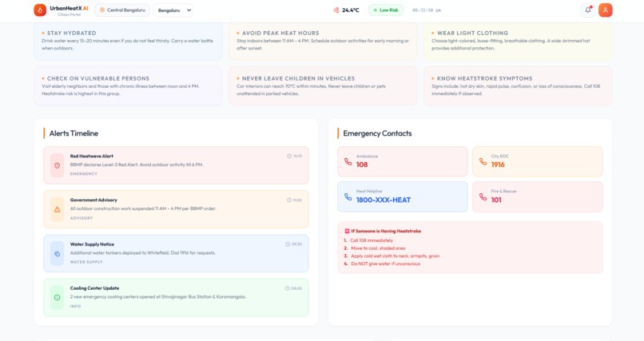Click the 24.4°C temperature reading
This screenshot has width=644, height=341.
pos(350,10)
